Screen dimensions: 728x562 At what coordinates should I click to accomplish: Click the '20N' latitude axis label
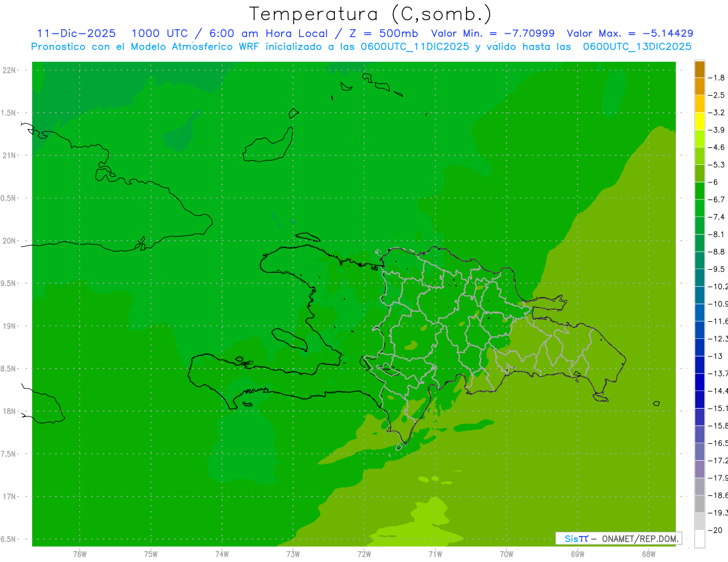point(10,241)
